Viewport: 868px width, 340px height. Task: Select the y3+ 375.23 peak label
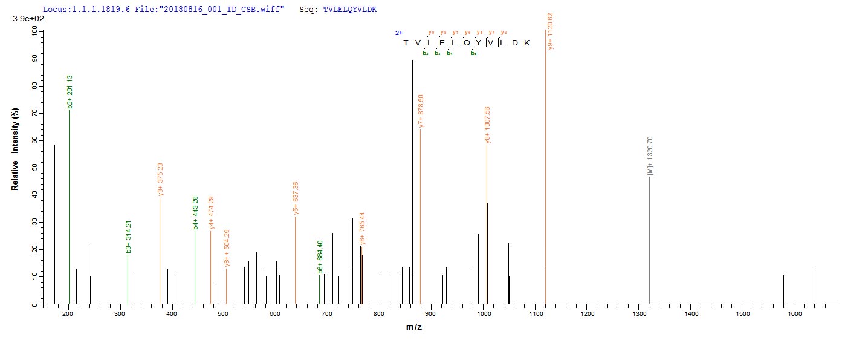pos(160,179)
